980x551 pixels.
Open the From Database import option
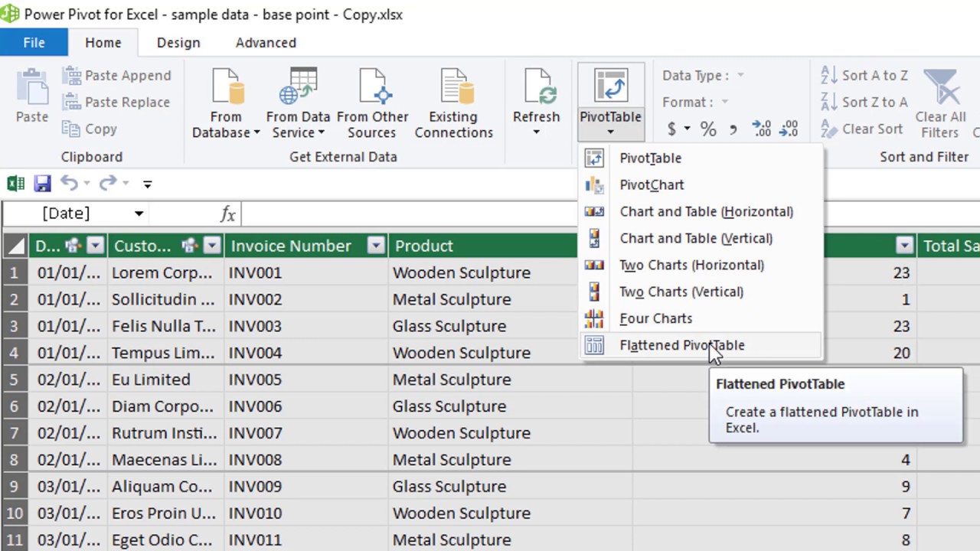point(226,104)
